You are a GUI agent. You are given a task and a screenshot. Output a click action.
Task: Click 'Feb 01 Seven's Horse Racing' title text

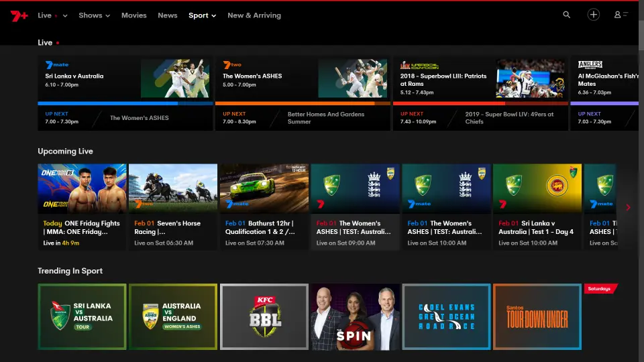167,227
